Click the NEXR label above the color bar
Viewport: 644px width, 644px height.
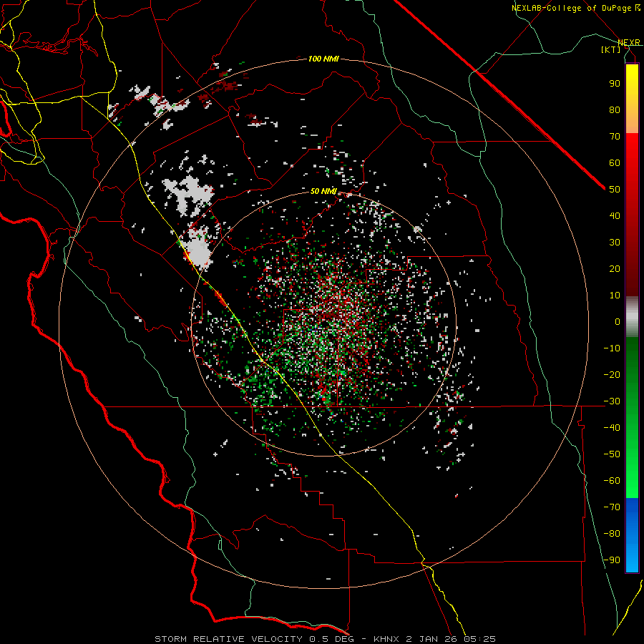(629, 43)
